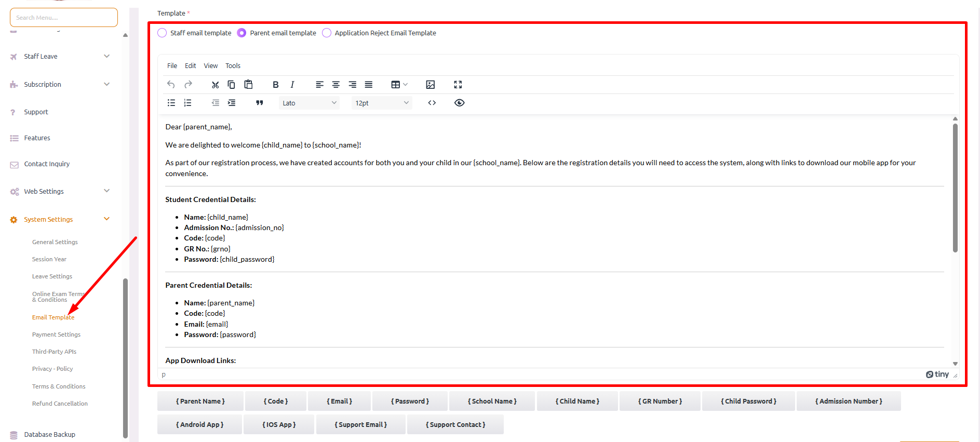Click the Bold formatting icon

click(276, 85)
